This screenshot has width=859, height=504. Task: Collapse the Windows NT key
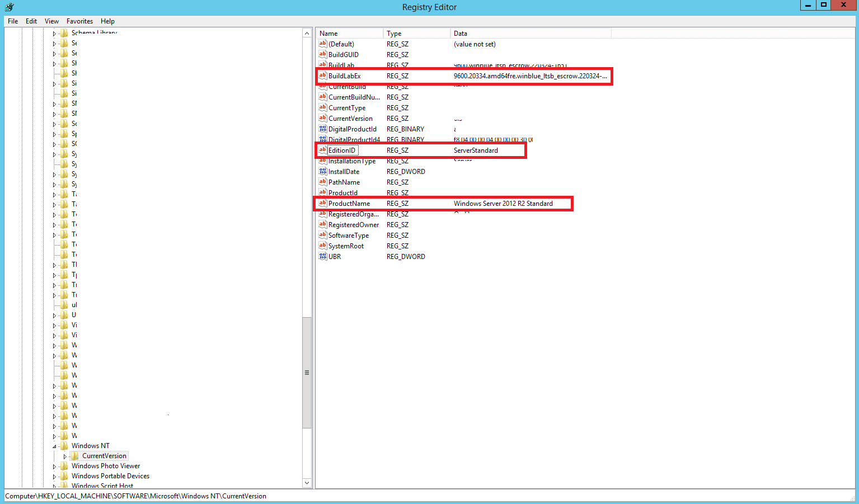pos(55,446)
